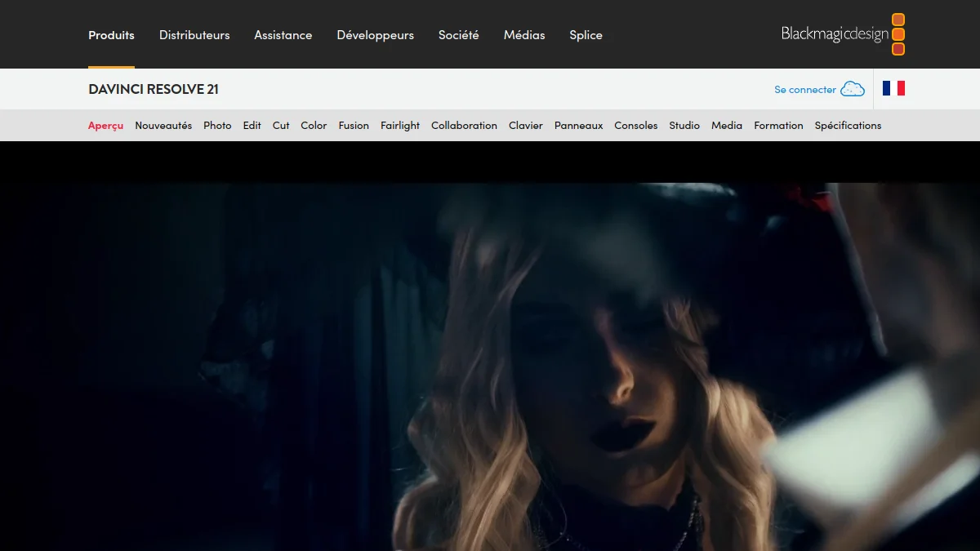Select the Aperçu tab
Screen dimensions: 980x551
tap(106, 126)
